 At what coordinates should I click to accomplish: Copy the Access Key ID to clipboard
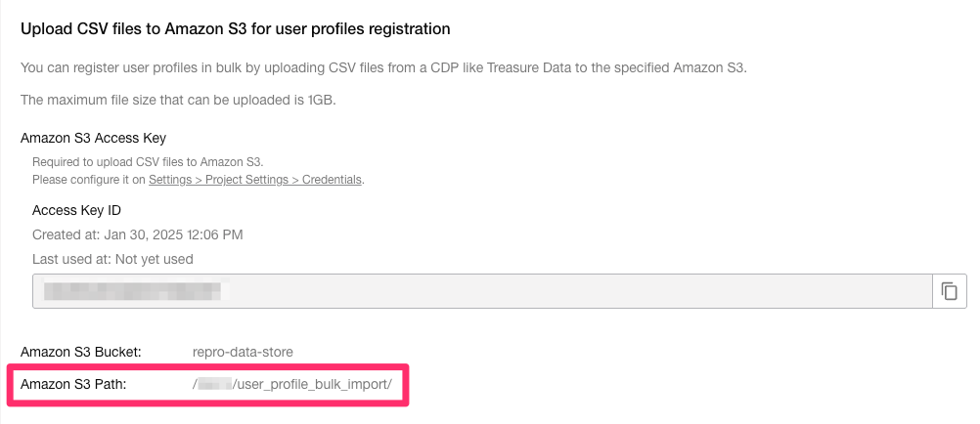pyautogui.click(x=949, y=291)
